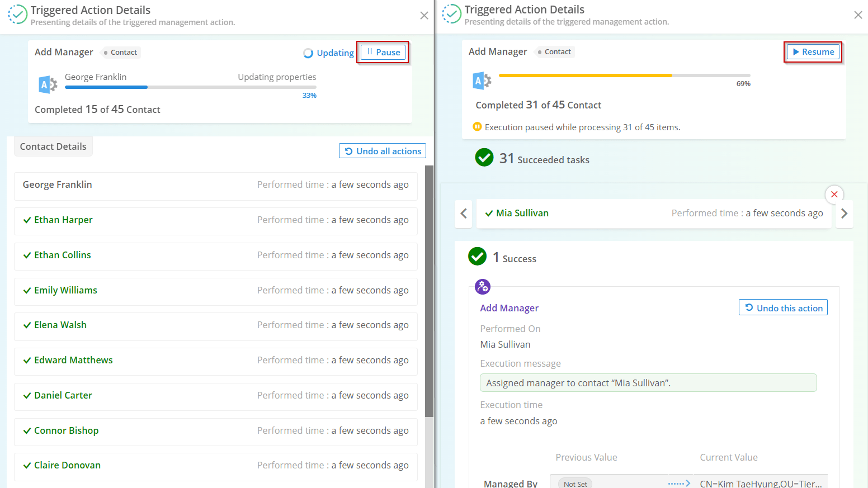Resume the paused Add Manager execution
Screen dimensions: 868x488
(813, 51)
